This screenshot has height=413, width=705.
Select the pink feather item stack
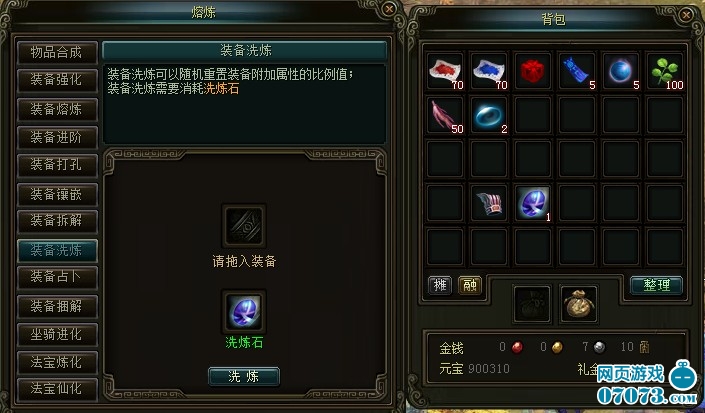point(445,115)
